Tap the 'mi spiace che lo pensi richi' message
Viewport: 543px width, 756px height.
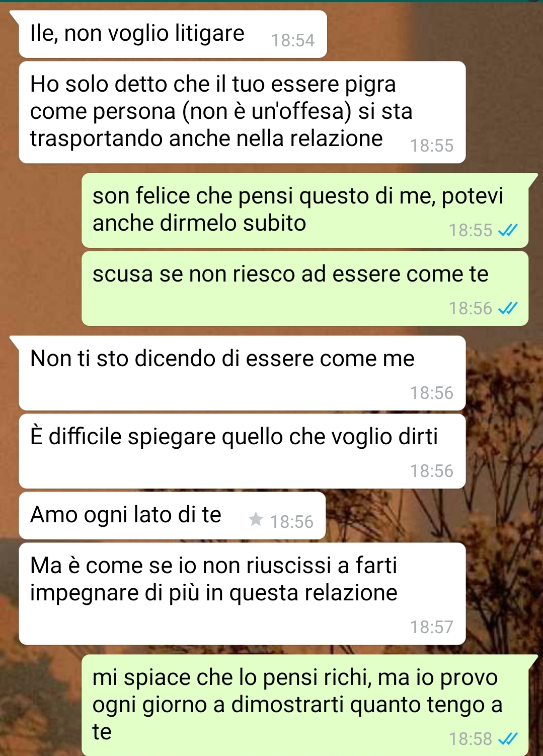click(x=305, y=705)
